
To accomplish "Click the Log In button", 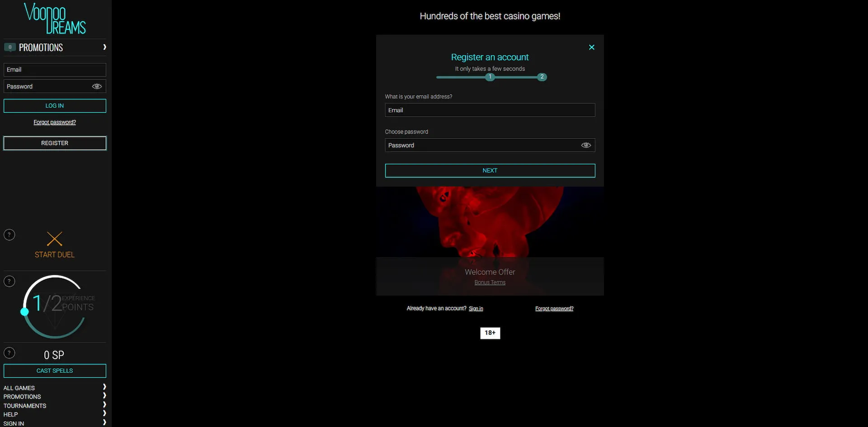I will click(54, 105).
